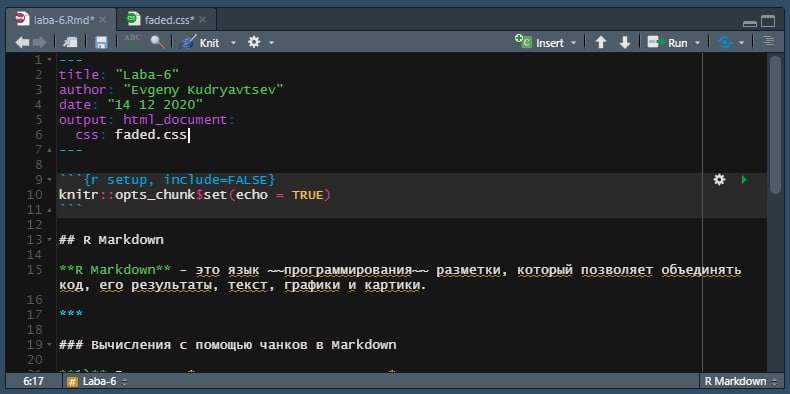
Task: Click the ### Вычисления с помощью чанков heading
Action: click(x=228, y=345)
